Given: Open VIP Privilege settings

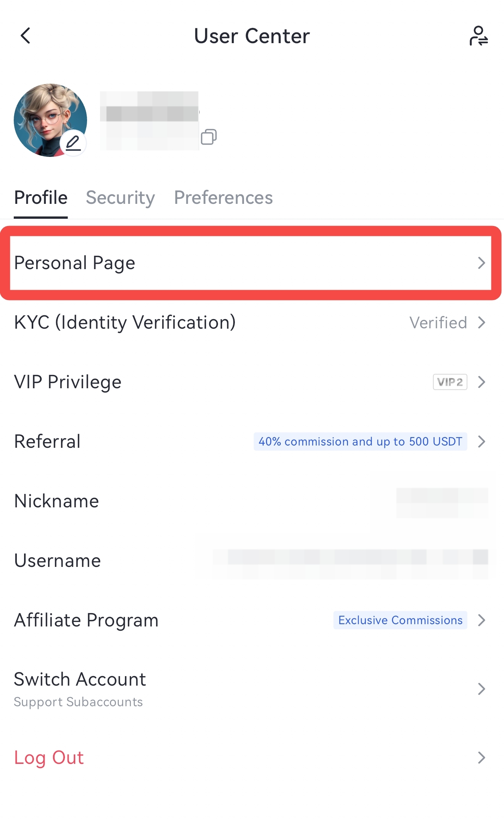Looking at the screenshot, I should pyautogui.click(x=68, y=382).
